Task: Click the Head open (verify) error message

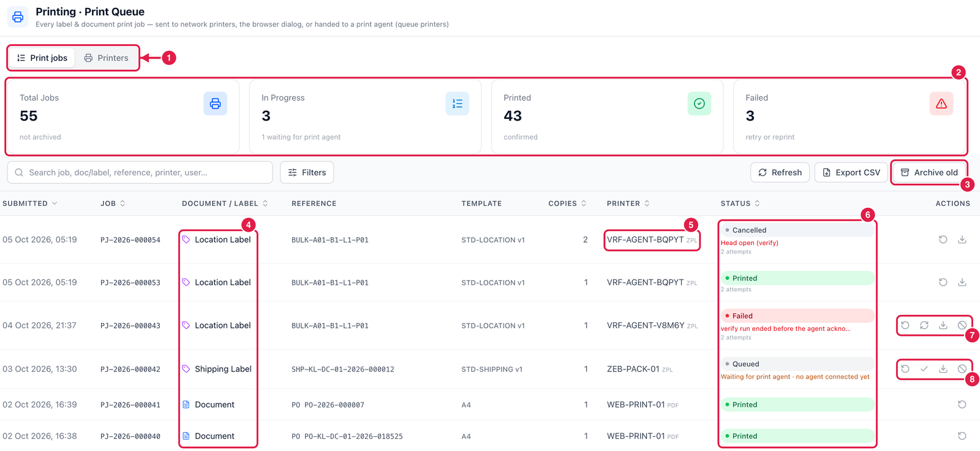Action: click(750, 243)
